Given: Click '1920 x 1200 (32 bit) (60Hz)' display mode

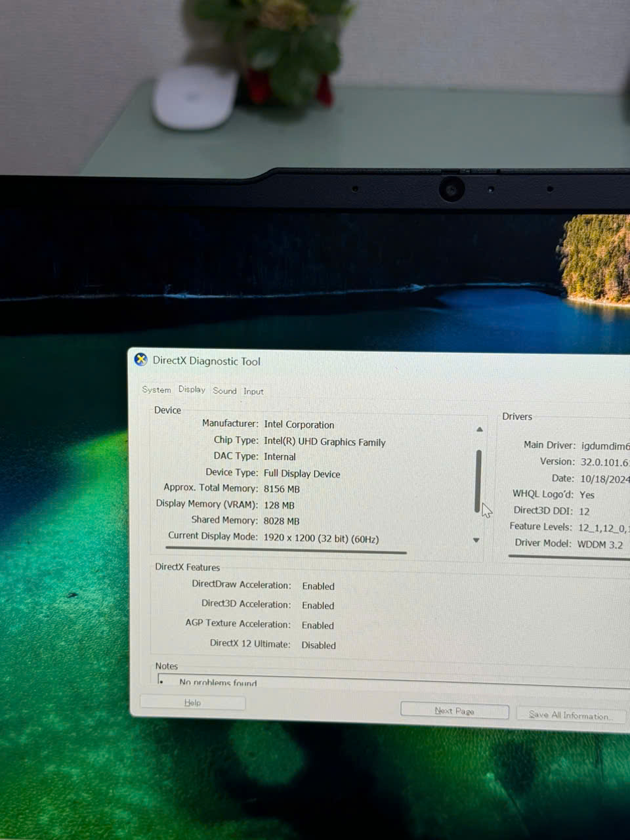Looking at the screenshot, I should click(x=321, y=539).
